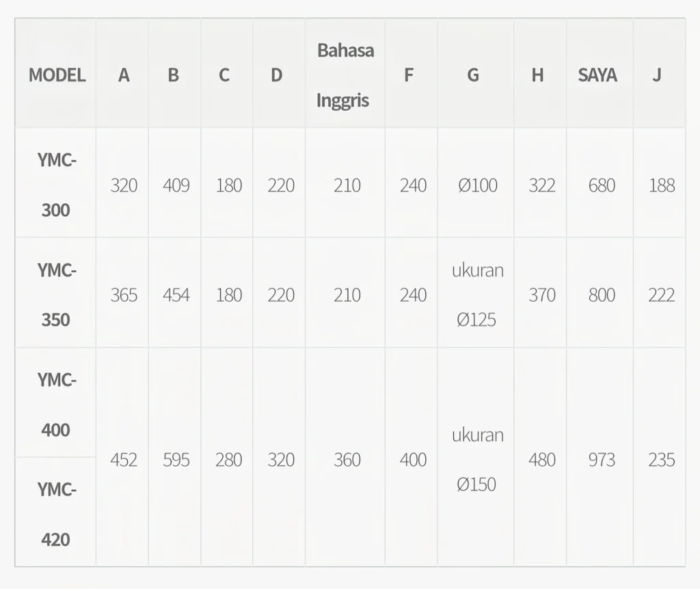Click the YMC-350 model cell
This screenshot has height=589, width=700.
coord(56,294)
